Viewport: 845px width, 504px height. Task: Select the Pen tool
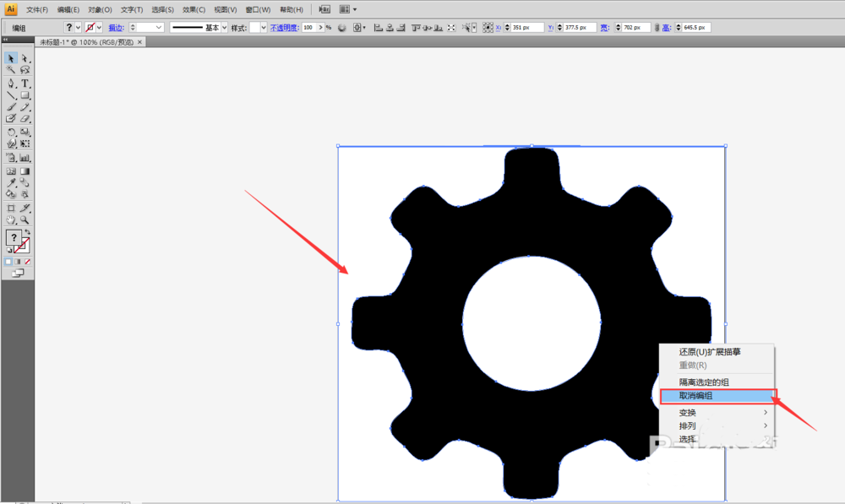coord(11,84)
